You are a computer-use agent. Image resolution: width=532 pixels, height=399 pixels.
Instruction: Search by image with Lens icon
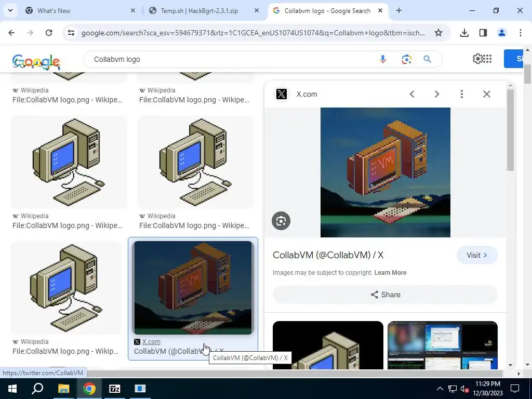click(x=406, y=59)
